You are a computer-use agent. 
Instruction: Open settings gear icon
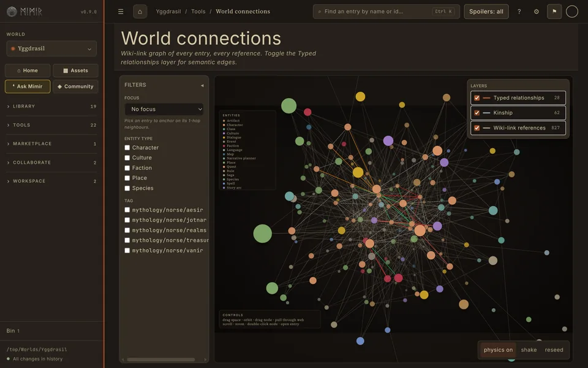coord(537,12)
